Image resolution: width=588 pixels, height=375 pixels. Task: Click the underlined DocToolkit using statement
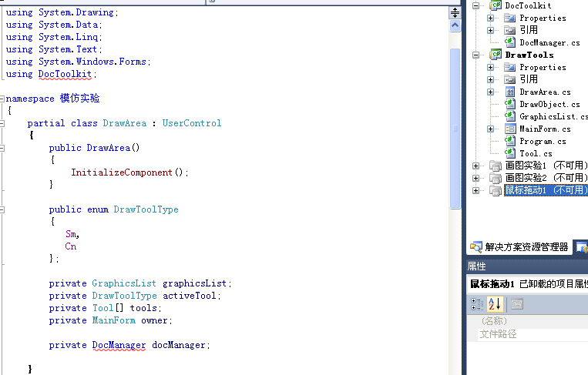point(65,74)
